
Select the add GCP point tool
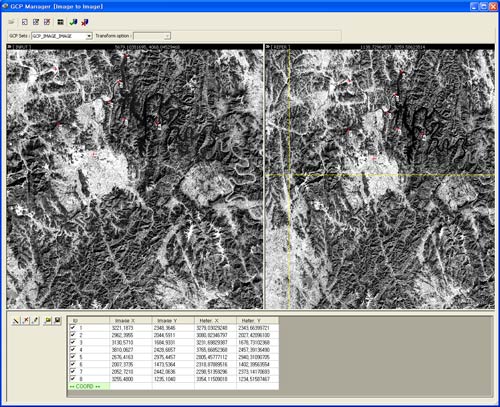(15, 321)
